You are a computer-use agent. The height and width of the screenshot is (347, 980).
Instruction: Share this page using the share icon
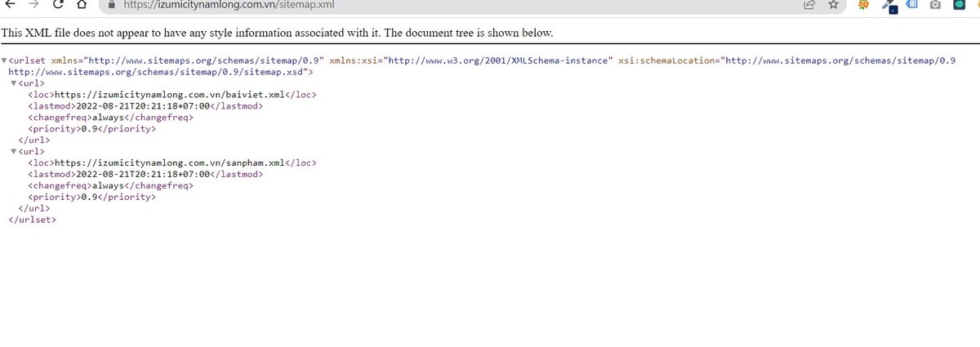808,4
